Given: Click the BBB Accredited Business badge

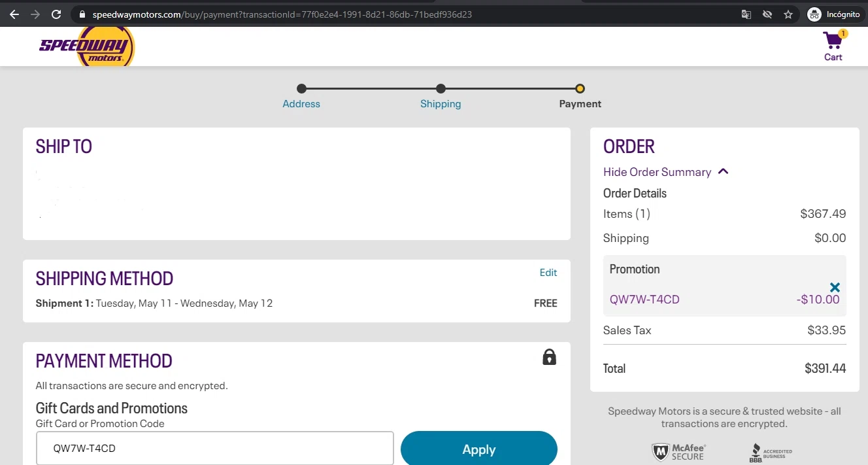Looking at the screenshot, I should (771, 452).
